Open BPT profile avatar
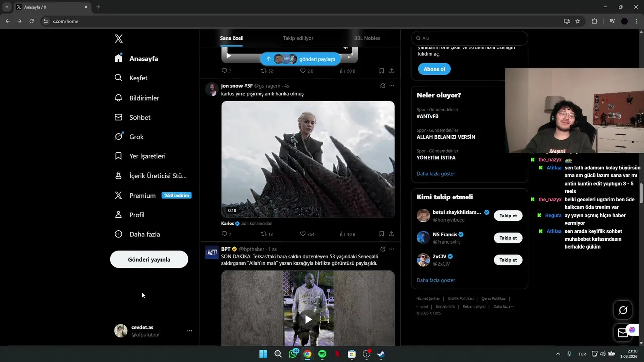644x362 pixels. click(212, 252)
